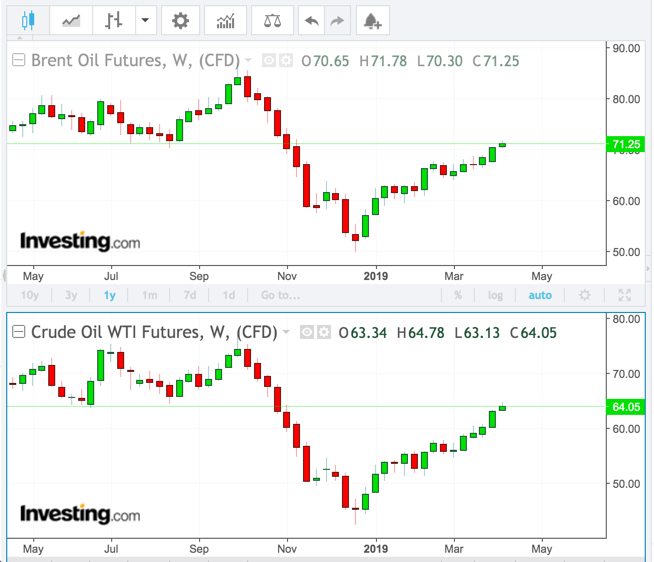The image size is (654, 562).
Task: Undo the last chart action
Action: [x=313, y=20]
